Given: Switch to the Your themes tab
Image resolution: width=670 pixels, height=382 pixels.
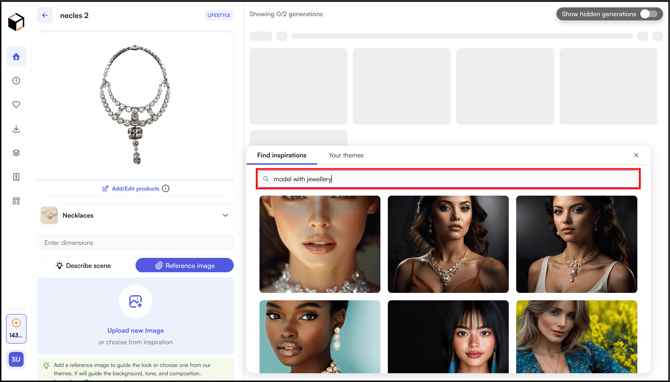Looking at the screenshot, I should [346, 155].
